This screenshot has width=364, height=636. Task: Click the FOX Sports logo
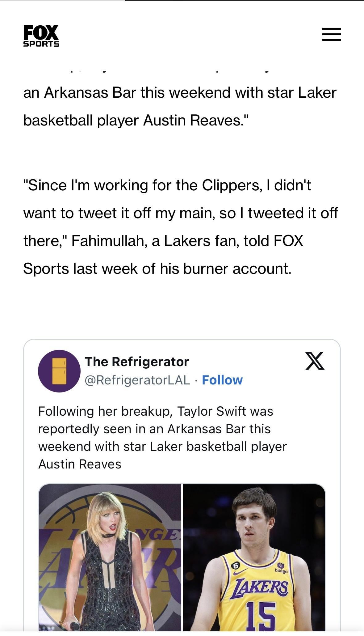click(x=41, y=36)
